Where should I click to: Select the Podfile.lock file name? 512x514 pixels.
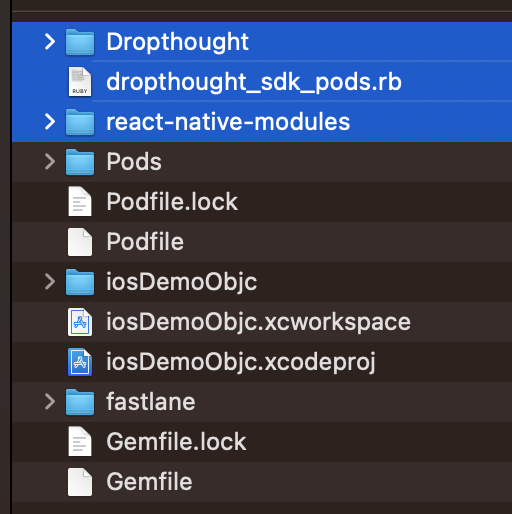[172, 202]
